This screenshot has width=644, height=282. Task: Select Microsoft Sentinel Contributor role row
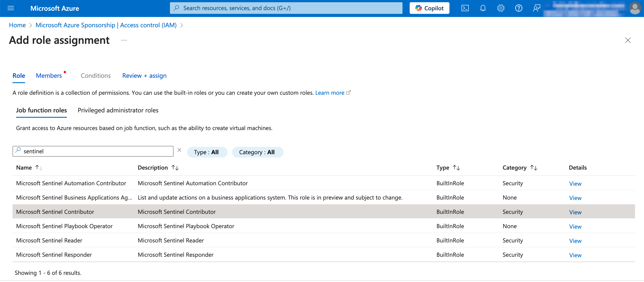coord(324,212)
